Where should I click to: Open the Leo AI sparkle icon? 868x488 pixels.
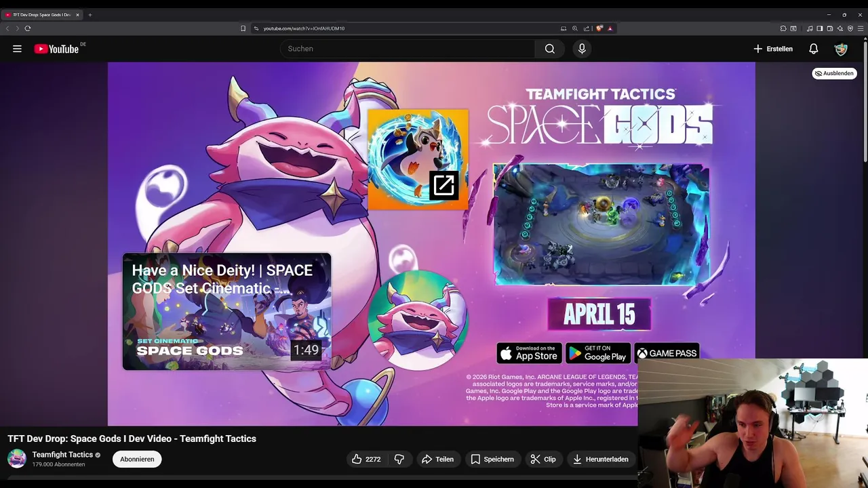(x=840, y=28)
